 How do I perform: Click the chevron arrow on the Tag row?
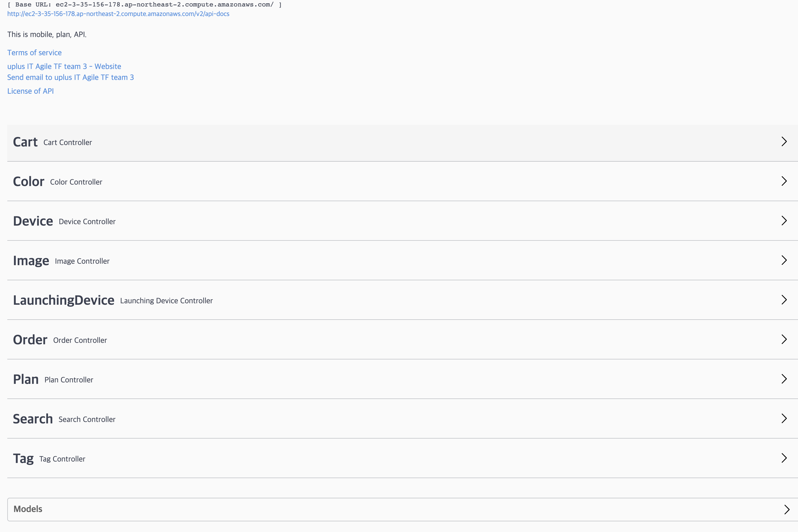784,458
